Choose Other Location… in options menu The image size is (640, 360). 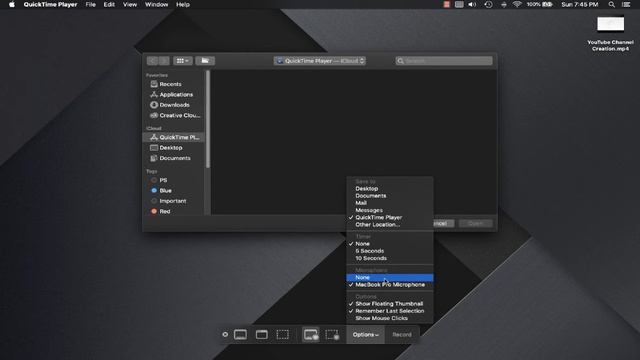pos(389,224)
